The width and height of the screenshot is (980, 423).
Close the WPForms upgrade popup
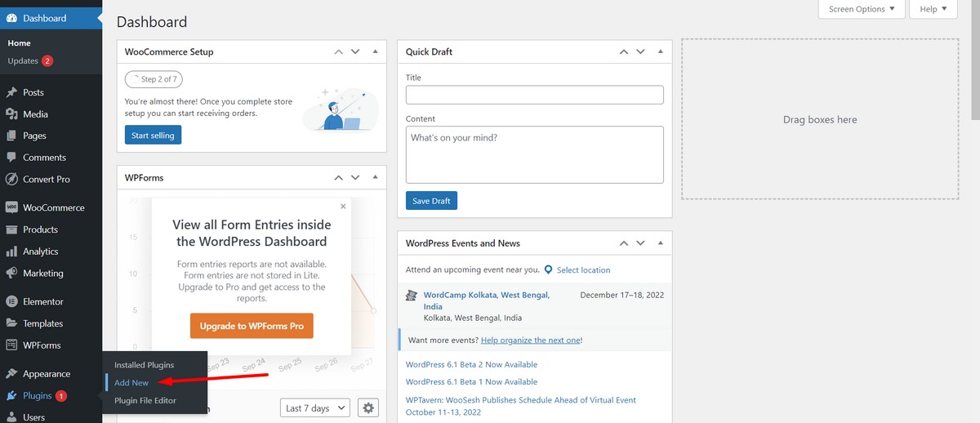click(343, 207)
